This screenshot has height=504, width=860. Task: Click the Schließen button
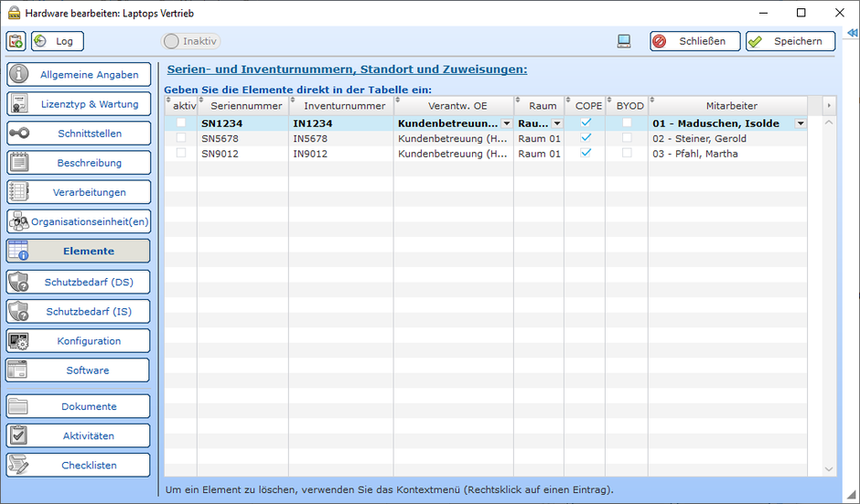pos(695,41)
